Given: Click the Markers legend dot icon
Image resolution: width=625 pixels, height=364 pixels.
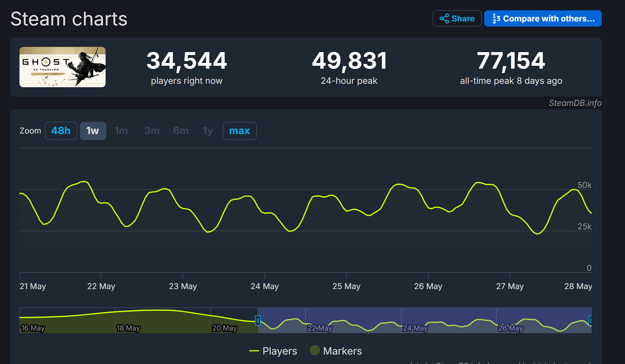Looking at the screenshot, I should [x=315, y=351].
